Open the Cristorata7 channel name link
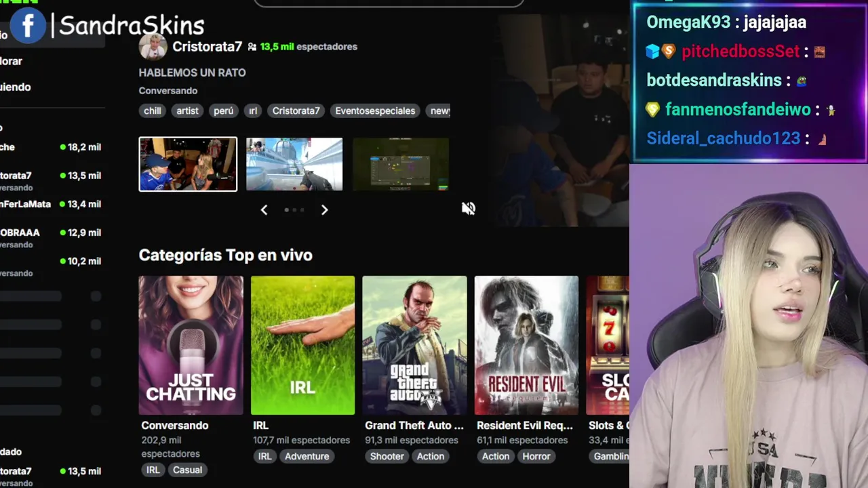This screenshot has height=488, width=868. click(x=207, y=47)
